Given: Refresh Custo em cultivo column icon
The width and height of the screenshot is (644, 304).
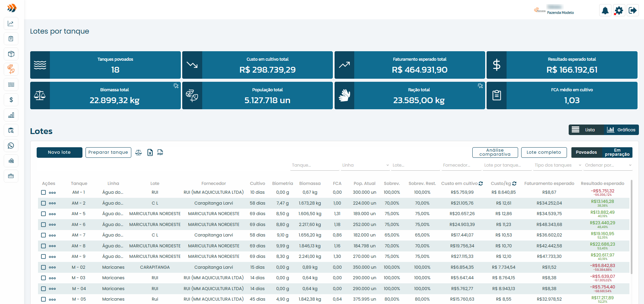Looking at the screenshot, I should coord(481,184).
